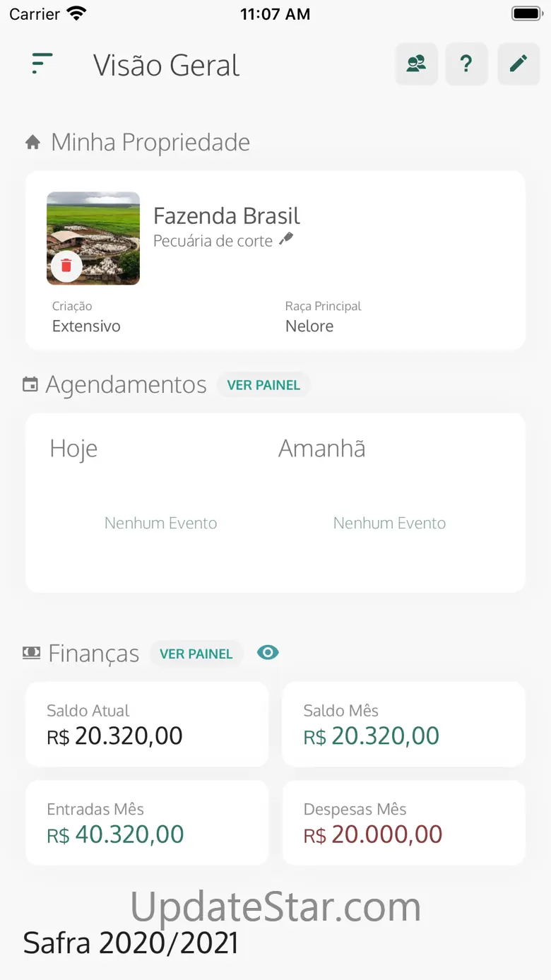Tap the money icon beside Finanças
551x980 pixels.
tap(31, 654)
